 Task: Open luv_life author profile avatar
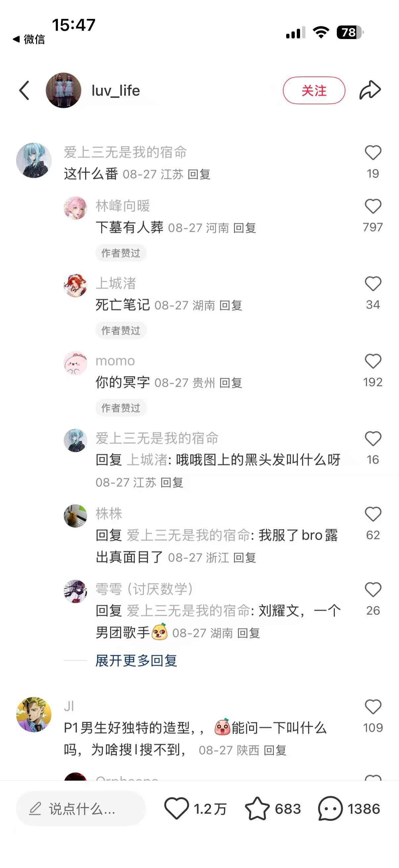63,90
